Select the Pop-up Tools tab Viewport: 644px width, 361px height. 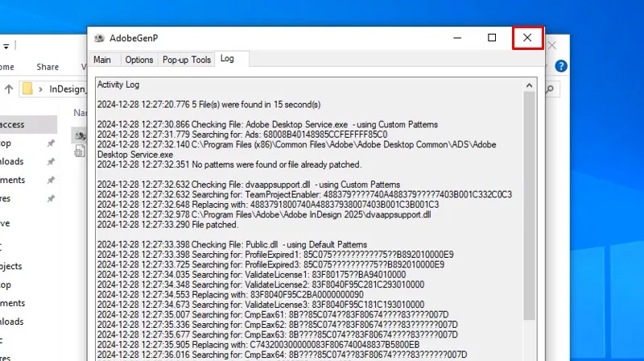[187, 60]
